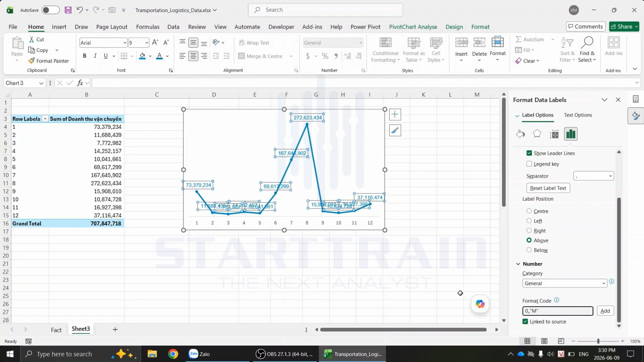Click the Search box in title bar
The width and height of the screenshot is (644, 362).
coord(325,10)
